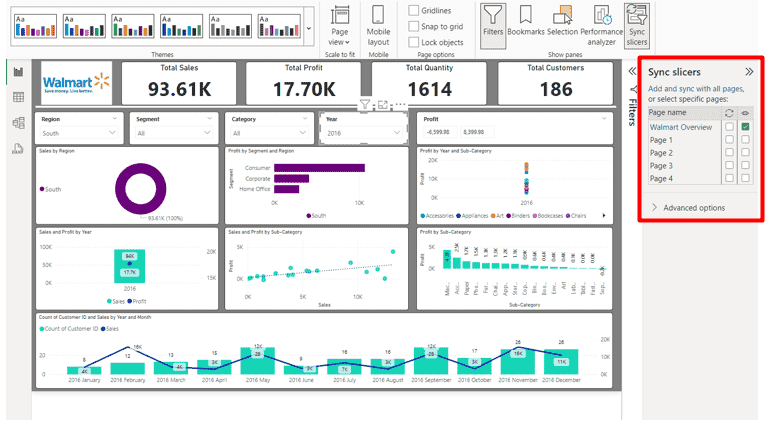Click the Walmart Overview page link
The width and height of the screenshot is (769, 436).
[x=681, y=127]
